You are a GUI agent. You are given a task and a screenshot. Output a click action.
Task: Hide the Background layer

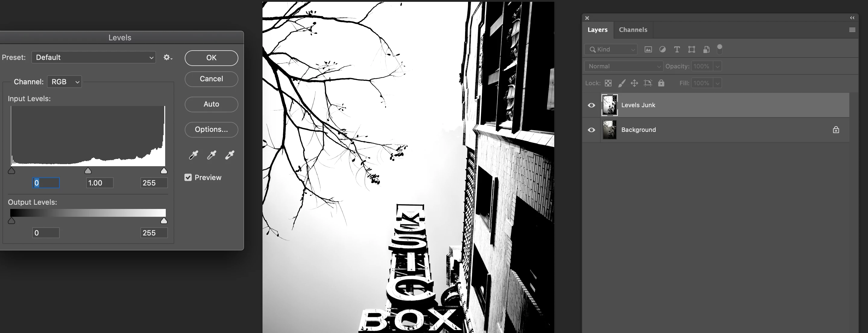coord(591,130)
